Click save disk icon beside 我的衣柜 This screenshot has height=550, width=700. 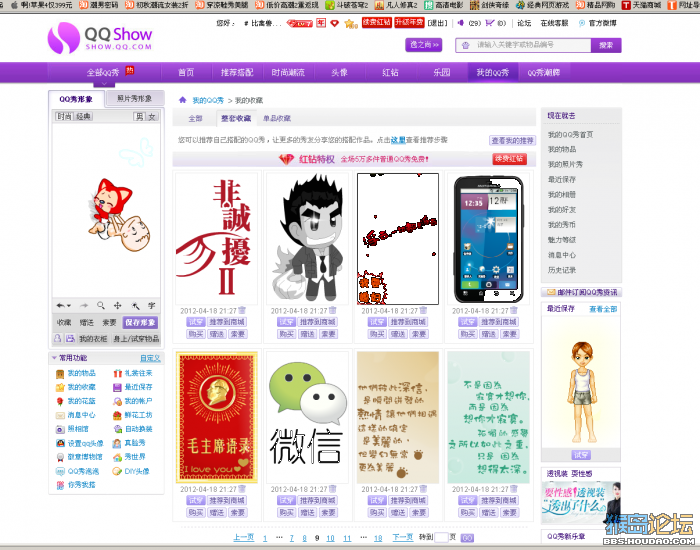coord(70,338)
